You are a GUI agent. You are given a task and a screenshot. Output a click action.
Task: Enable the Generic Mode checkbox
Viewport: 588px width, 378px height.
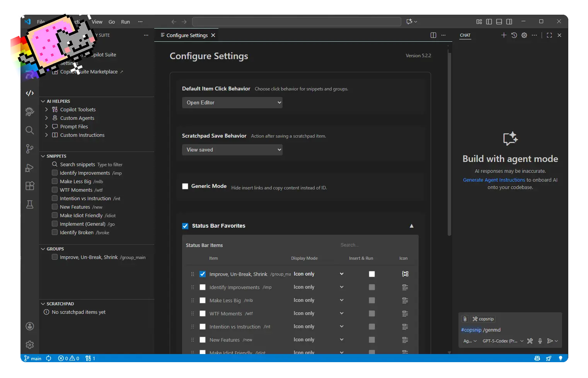point(185,186)
